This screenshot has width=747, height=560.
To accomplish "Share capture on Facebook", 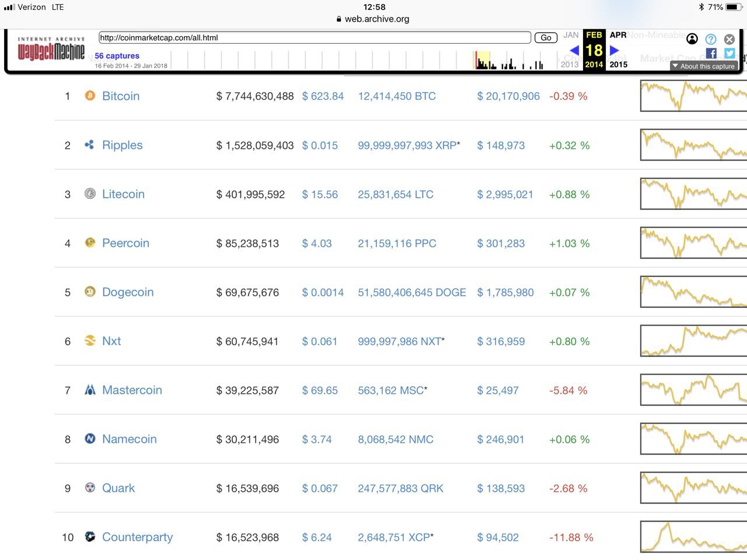I will tap(711, 53).
